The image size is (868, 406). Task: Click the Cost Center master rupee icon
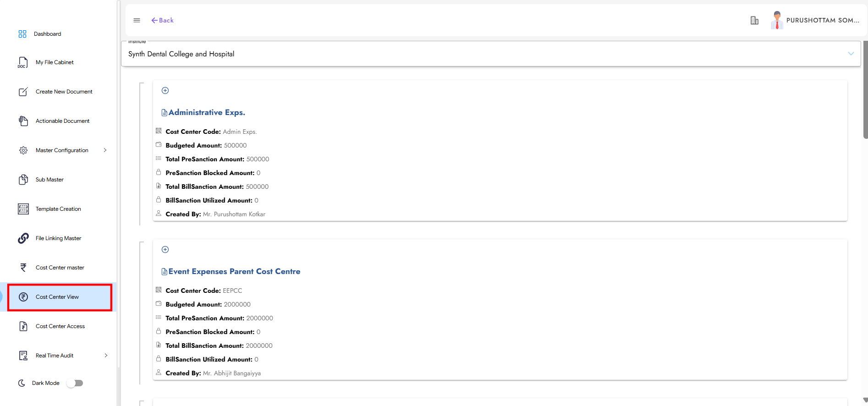pos(23,268)
